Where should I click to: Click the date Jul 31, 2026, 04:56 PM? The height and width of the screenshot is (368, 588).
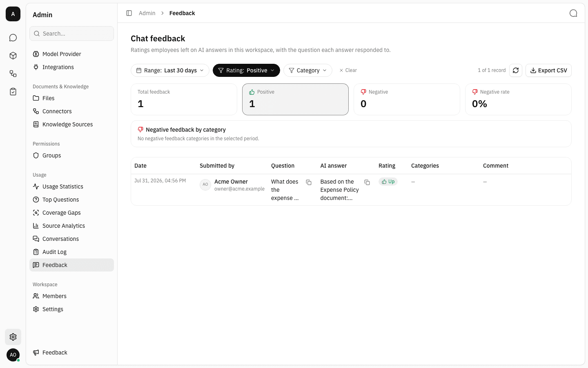coord(160,181)
